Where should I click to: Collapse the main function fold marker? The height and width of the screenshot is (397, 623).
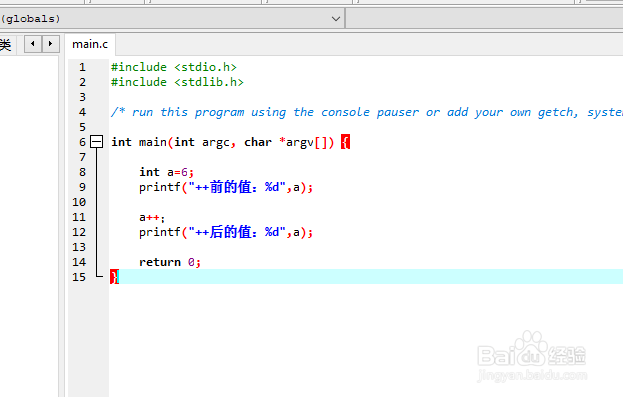pos(97,142)
